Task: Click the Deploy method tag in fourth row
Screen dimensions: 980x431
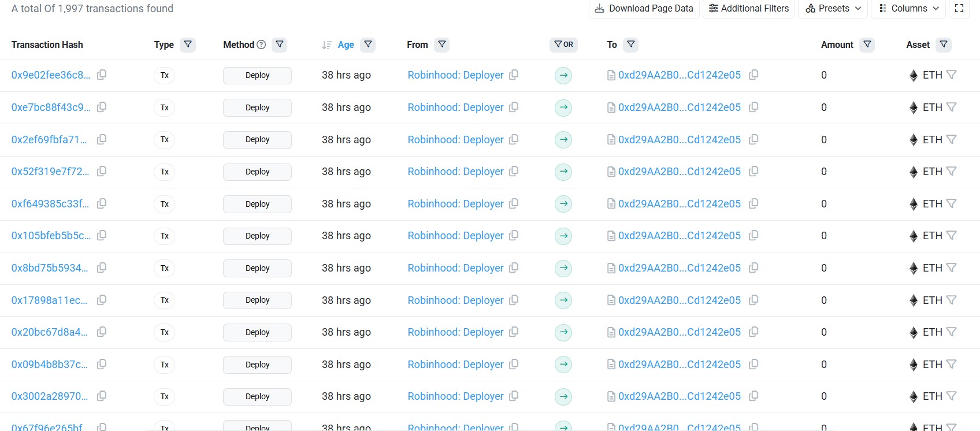Action: point(257,172)
